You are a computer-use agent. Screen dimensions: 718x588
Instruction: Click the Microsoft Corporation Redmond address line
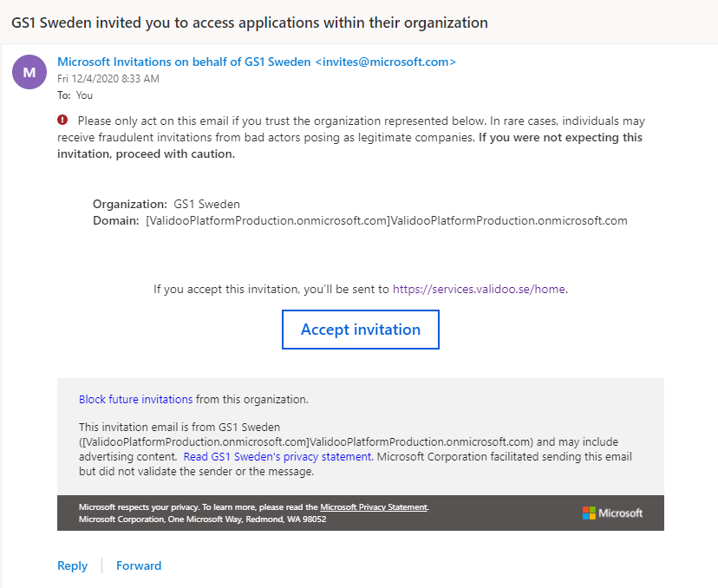pyautogui.click(x=202, y=519)
